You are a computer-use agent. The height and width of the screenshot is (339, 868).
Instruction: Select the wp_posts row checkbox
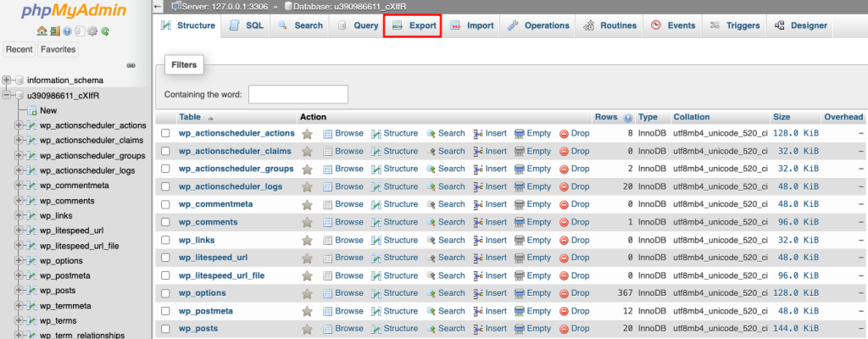point(166,329)
